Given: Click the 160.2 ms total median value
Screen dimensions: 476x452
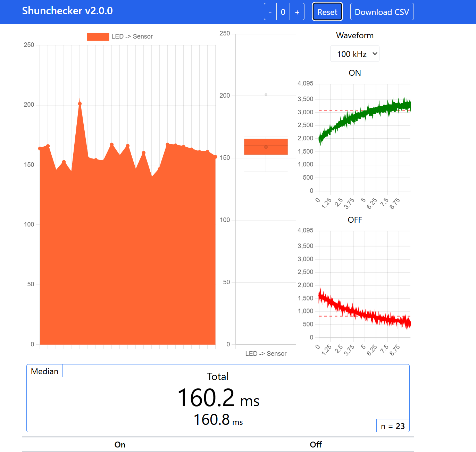Looking at the screenshot, I should (x=218, y=398).
